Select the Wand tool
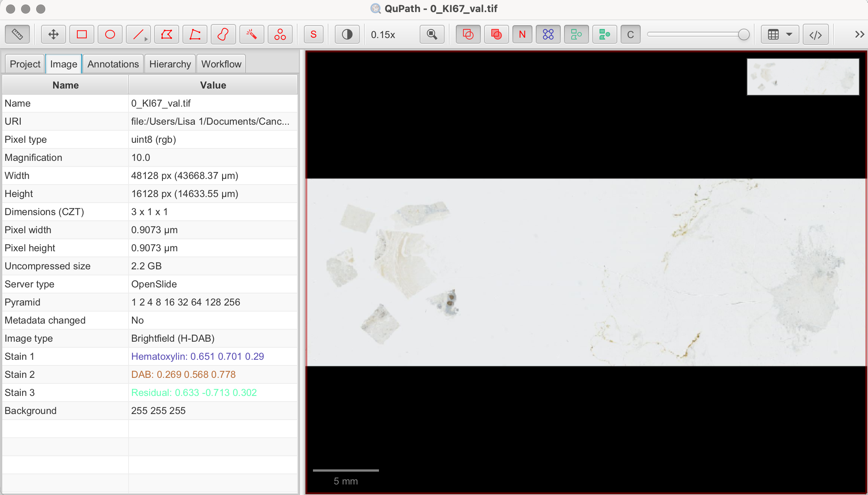Screen dimensions: 868x495 tap(252, 35)
